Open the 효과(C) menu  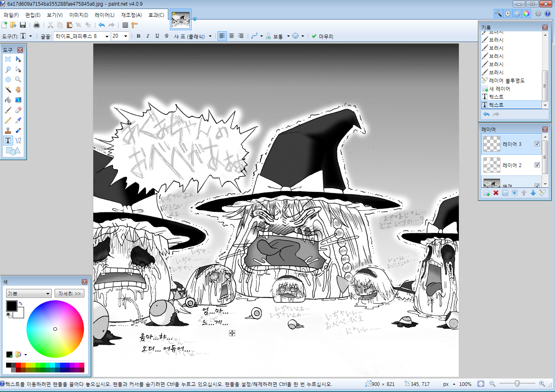[156, 15]
